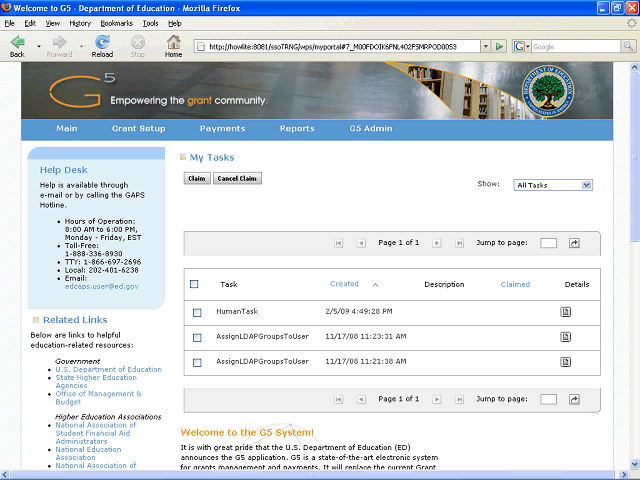Toggle the select-all tasks checkbox in header
Image resolution: width=640 pixels, height=480 pixels.
[194, 284]
